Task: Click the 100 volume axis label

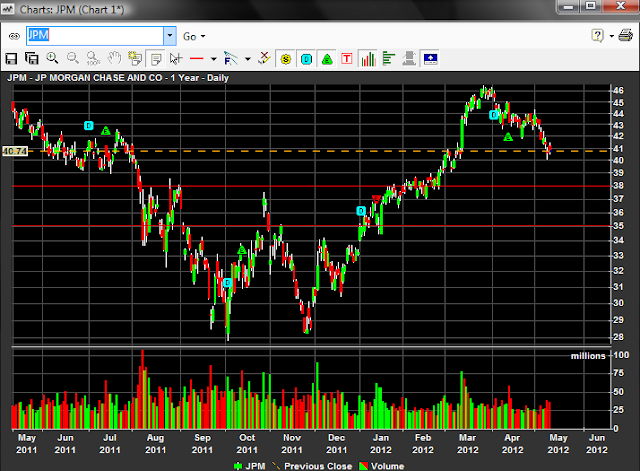Action: point(621,355)
